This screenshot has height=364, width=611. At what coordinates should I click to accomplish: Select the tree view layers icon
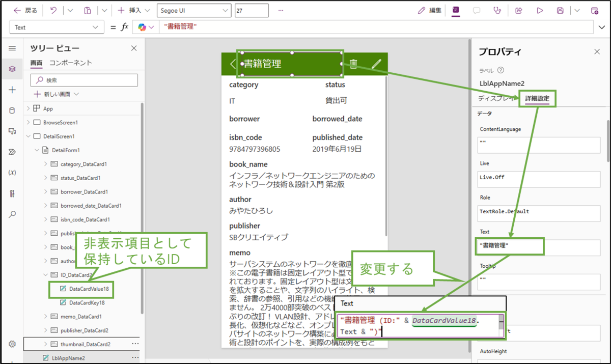point(12,69)
